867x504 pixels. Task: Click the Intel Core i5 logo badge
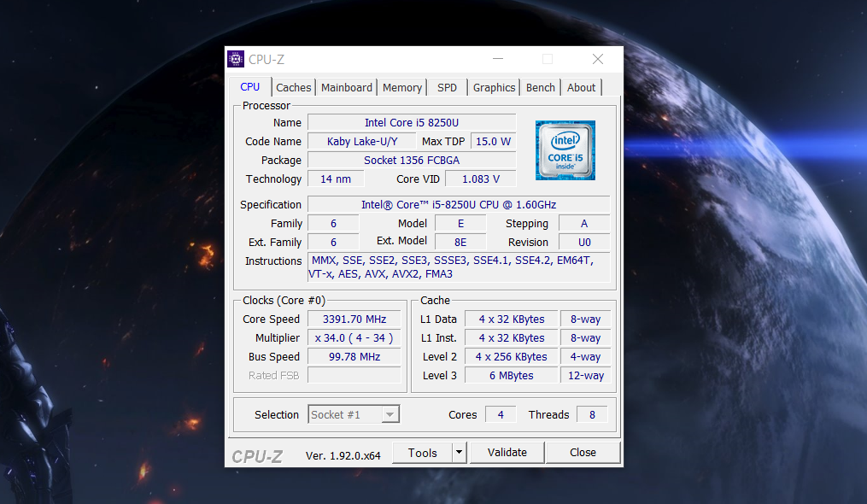pyautogui.click(x=565, y=150)
